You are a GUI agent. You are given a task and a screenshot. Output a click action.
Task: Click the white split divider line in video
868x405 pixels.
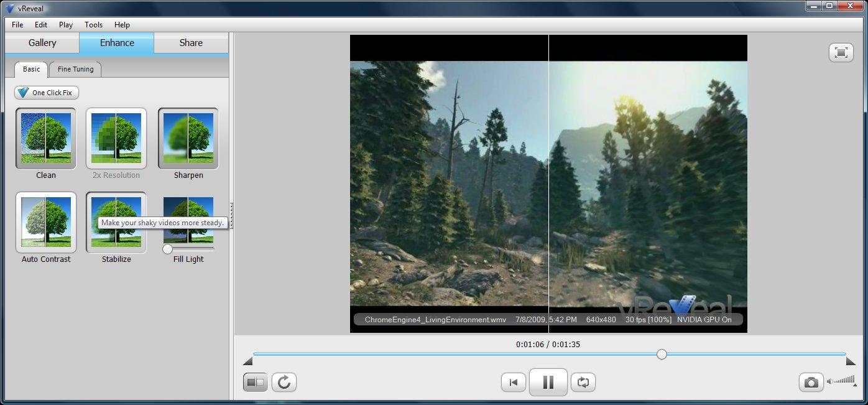(548, 184)
